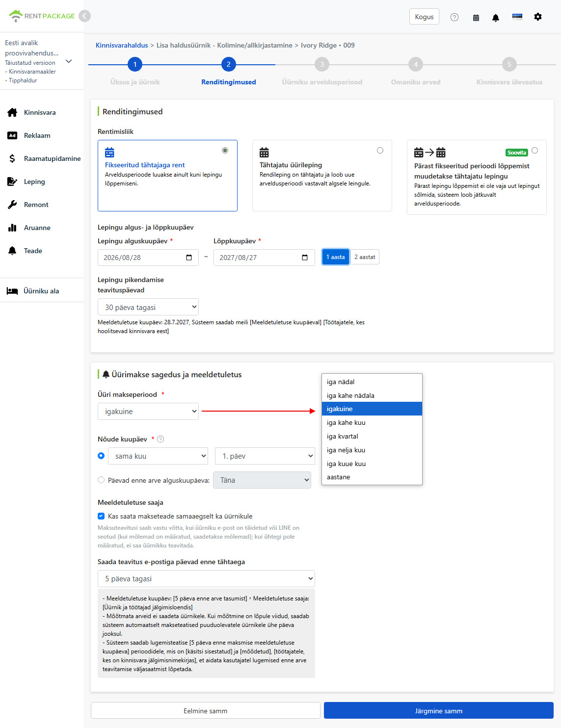The width and height of the screenshot is (561, 728).
Task: Go to step 2 Renditingimused
Action: tap(229, 64)
